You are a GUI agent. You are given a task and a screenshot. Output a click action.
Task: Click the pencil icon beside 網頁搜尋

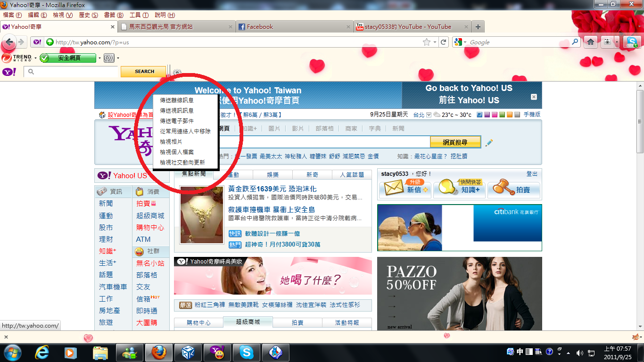click(489, 142)
